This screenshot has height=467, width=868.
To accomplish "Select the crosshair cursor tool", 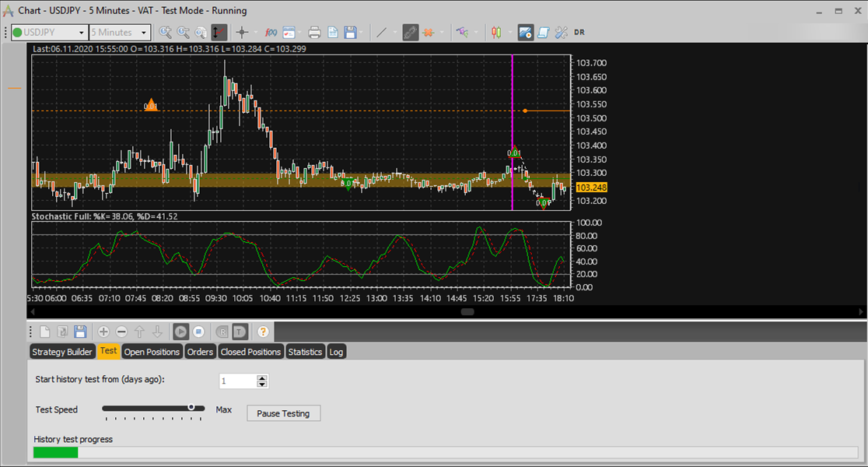I will [x=242, y=32].
